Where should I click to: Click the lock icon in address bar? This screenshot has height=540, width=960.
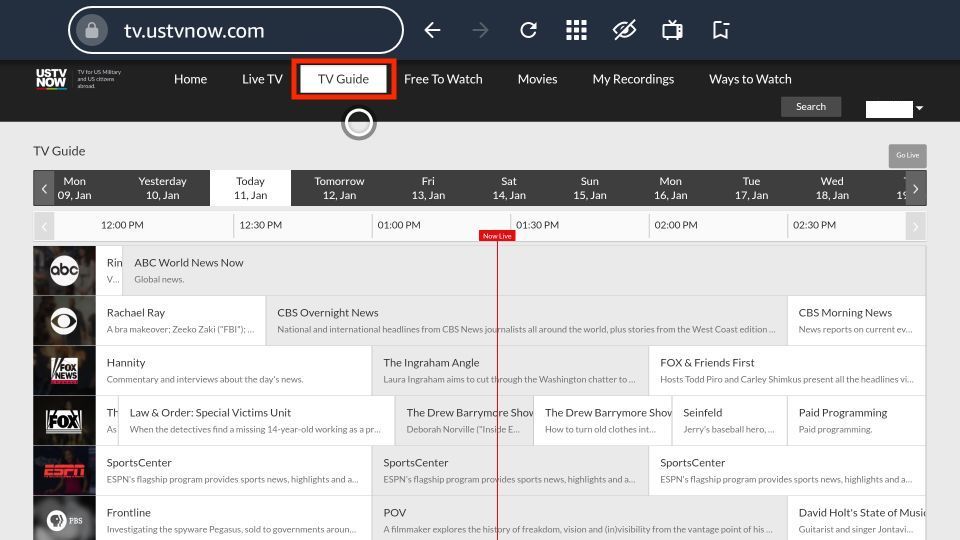coord(92,30)
